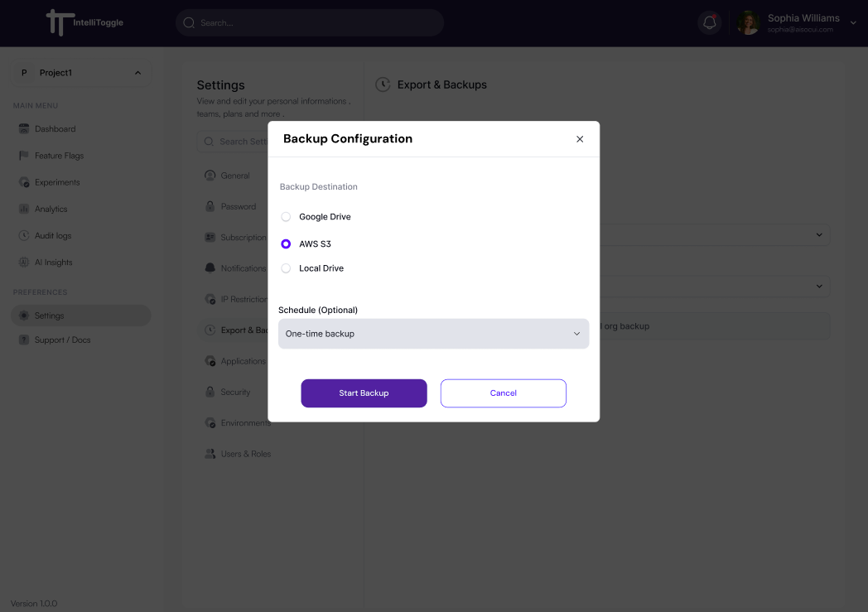Click the IntelliToggle logo icon
Image resolution: width=868 pixels, height=612 pixels.
coord(56,22)
